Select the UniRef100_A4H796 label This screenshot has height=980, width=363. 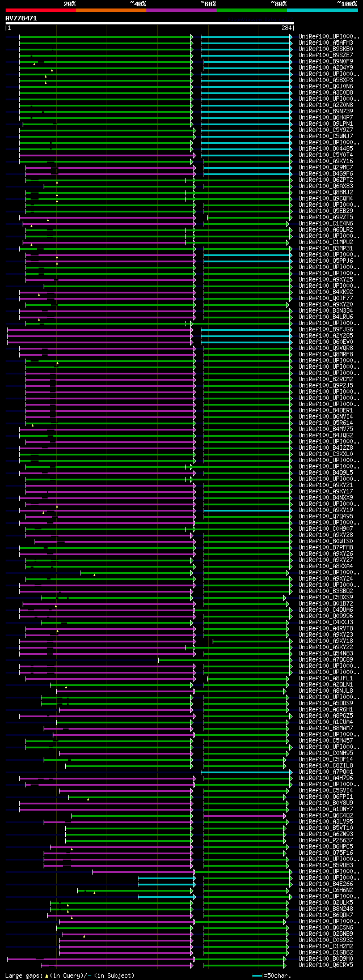click(x=326, y=778)
